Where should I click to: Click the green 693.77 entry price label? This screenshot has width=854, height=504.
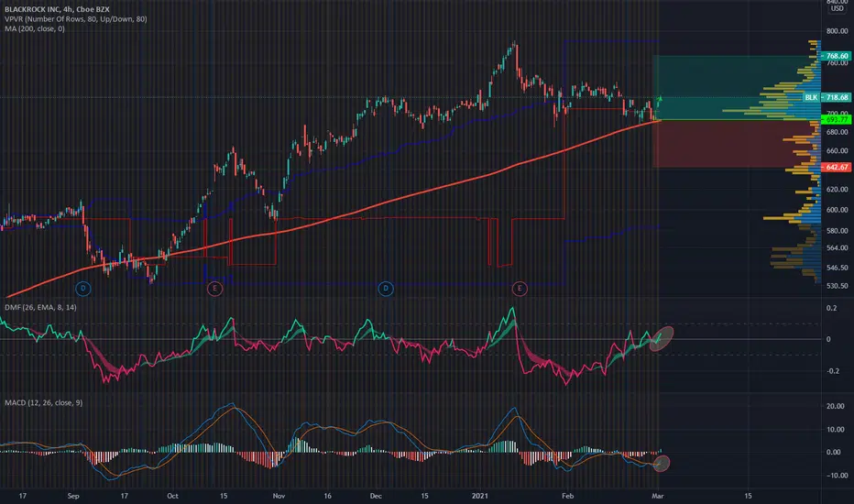coord(836,119)
